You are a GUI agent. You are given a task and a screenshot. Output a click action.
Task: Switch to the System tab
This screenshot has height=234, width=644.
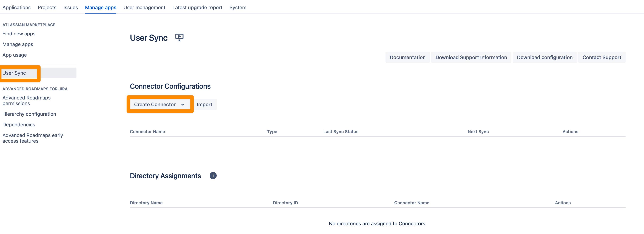pyautogui.click(x=238, y=7)
